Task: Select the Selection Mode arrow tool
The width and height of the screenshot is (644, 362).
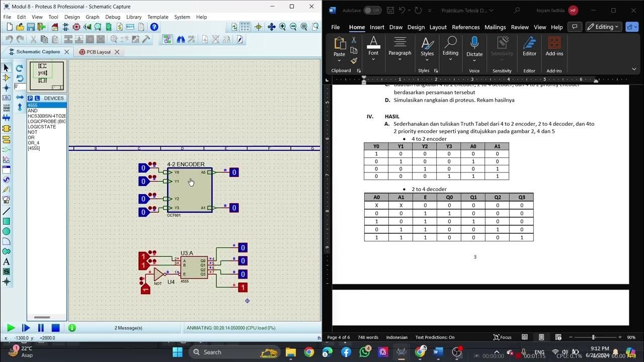Action: (x=7, y=67)
